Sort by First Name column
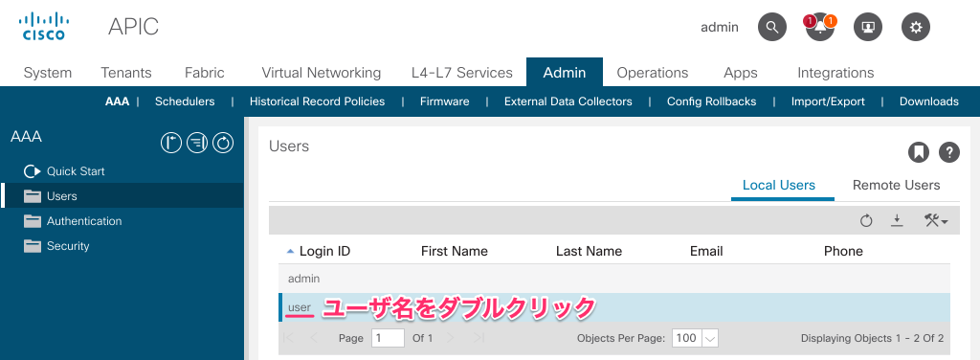This screenshot has height=360, width=980. pyautogui.click(x=455, y=251)
